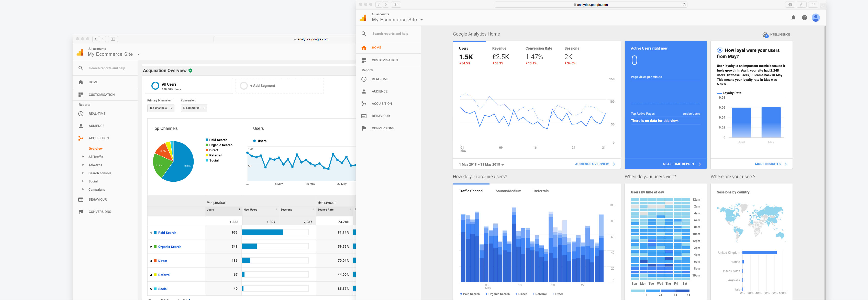This screenshot has width=868, height=300.
Task: Open the Top Channels dimension dropdown
Action: tap(161, 108)
